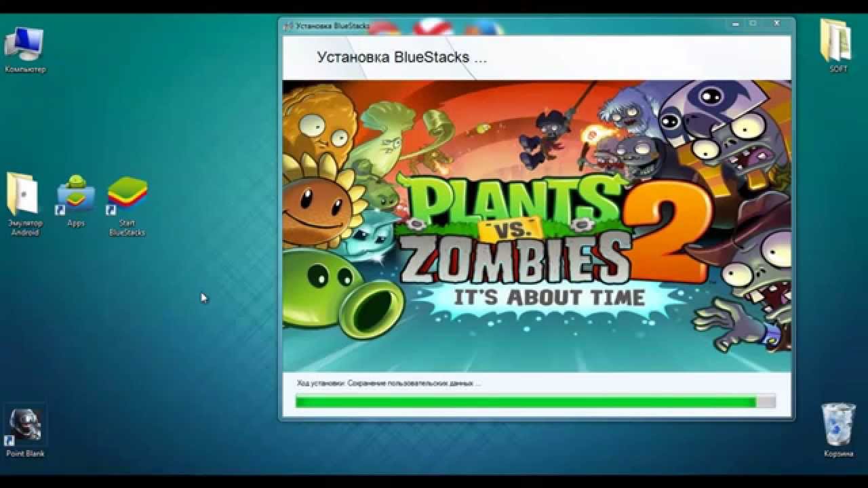
Task: Minimize the BlueStacks installer window
Action: click(736, 25)
